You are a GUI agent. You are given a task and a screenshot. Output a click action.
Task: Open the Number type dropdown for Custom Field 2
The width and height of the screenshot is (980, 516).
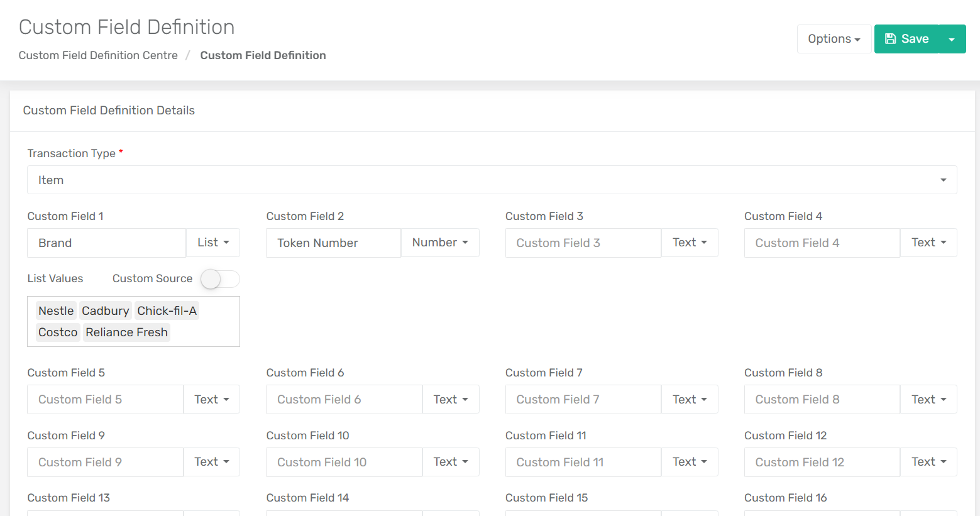pyautogui.click(x=439, y=243)
